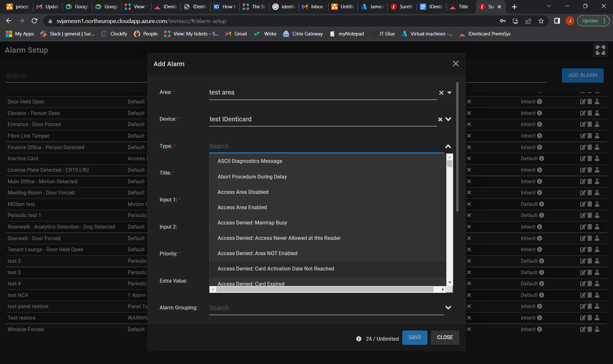Switch to the SureVi browser tab
This screenshot has height=364, width=613.
click(402, 7)
